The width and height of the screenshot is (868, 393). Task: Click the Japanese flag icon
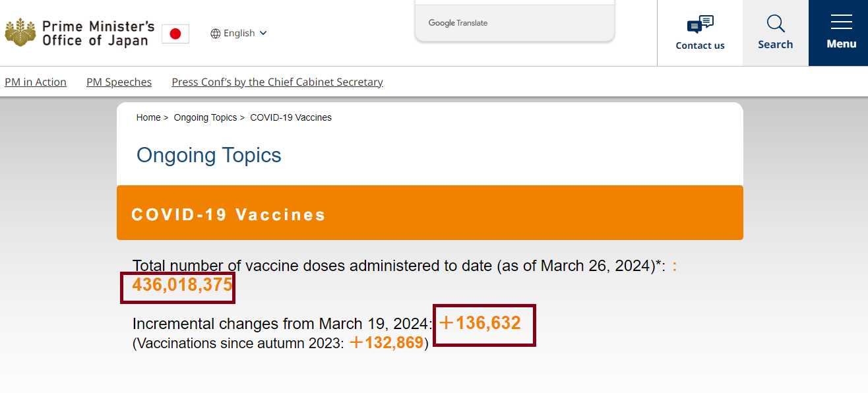tap(175, 34)
